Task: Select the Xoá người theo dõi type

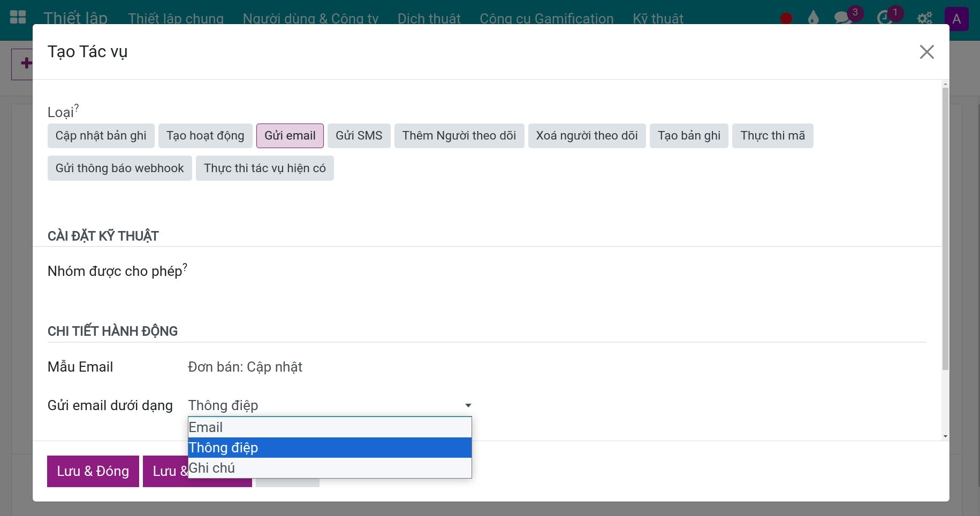Action: point(587,136)
